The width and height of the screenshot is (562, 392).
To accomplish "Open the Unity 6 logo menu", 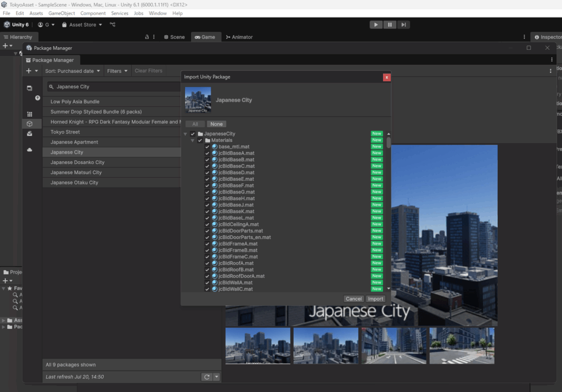I will pyautogui.click(x=16, y=25).
